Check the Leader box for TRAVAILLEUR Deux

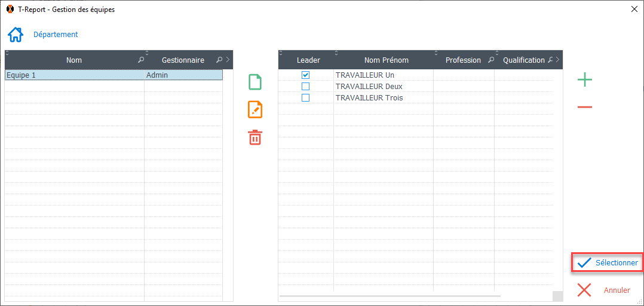305,87
